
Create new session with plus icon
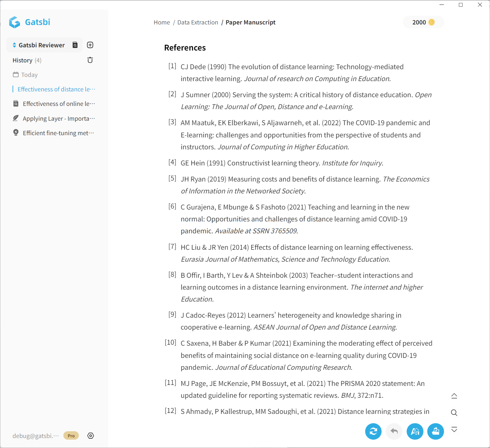point(90,45)
